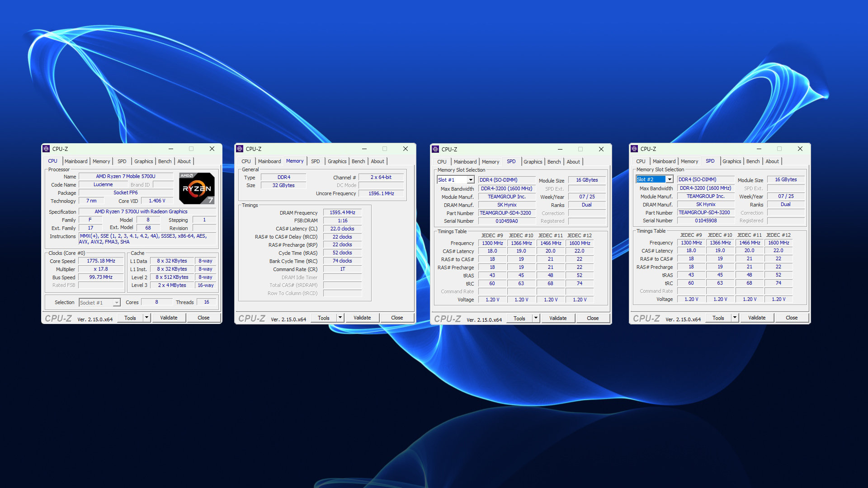Screen dimensions: 868x488
Task: Click the CPU-Z title bar icon on the Memory window
Action: click(x=239, y=149)
